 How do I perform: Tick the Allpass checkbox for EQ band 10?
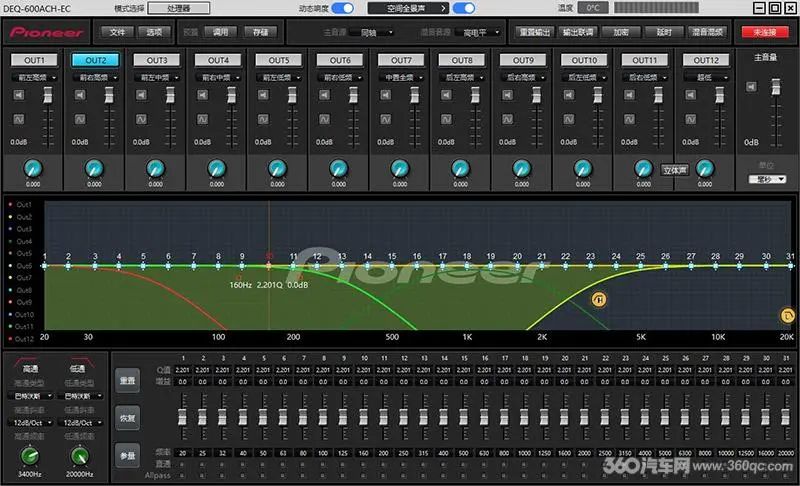click(x=364, y=475)
